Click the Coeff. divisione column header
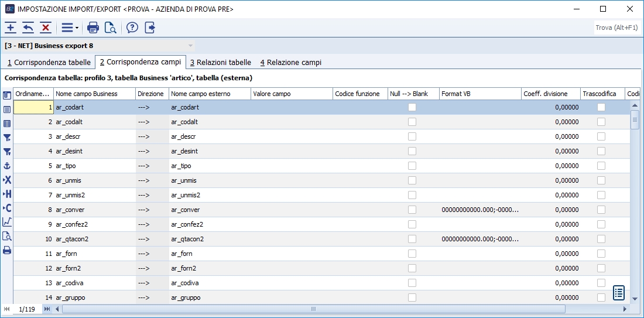This screenshot has width=644, height=318. 551,94
